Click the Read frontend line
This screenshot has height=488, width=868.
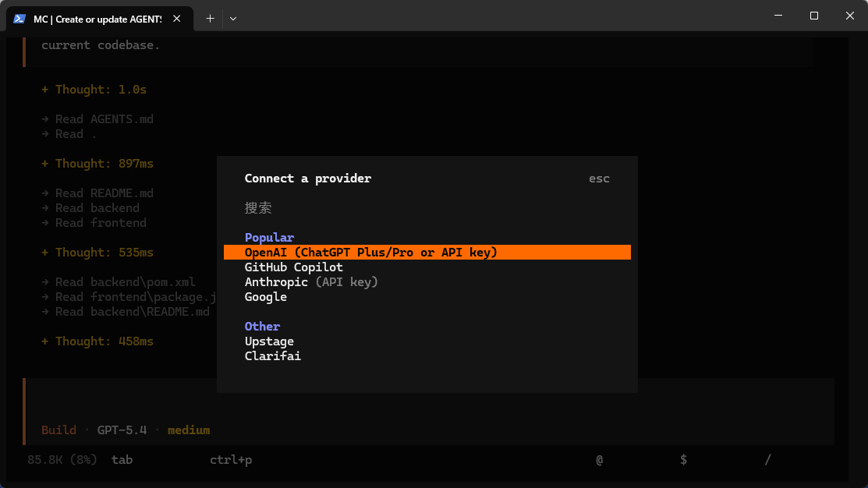pos(94,223)
